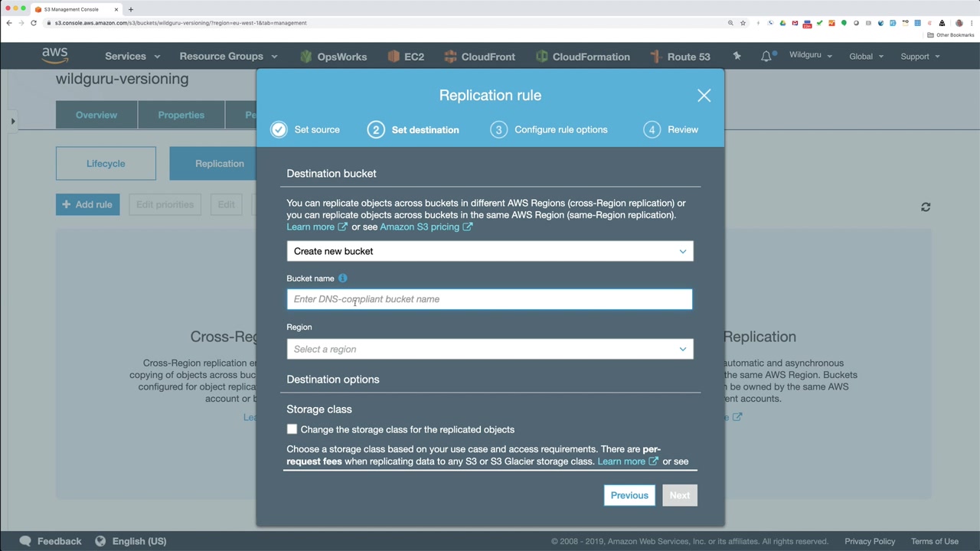Open the Amazon S3 pricing link
This screenshot has height=551, width=980.
(426, 227)
